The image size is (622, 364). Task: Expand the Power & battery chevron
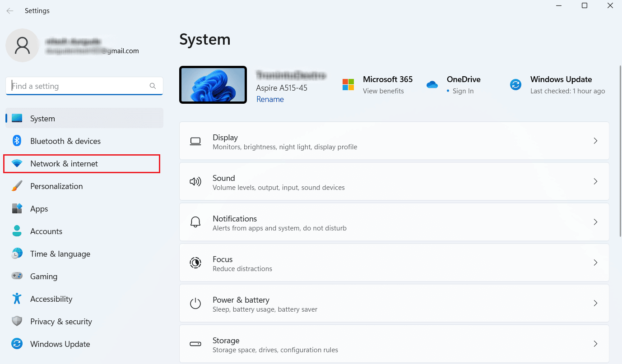595,303
